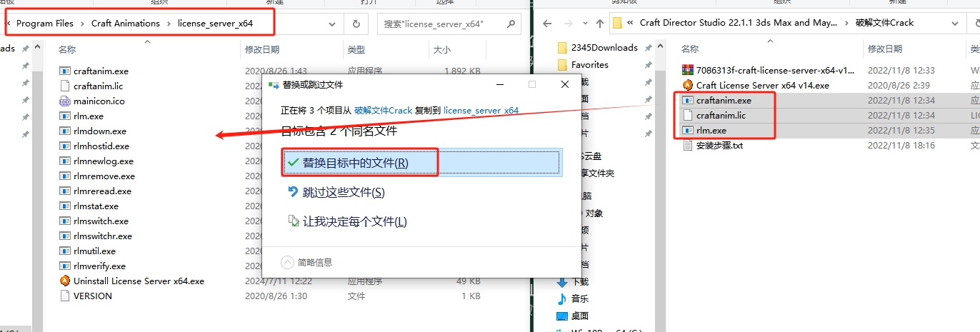
Task: Select rlmstat.exe file icon
Action: pos(65,206)
